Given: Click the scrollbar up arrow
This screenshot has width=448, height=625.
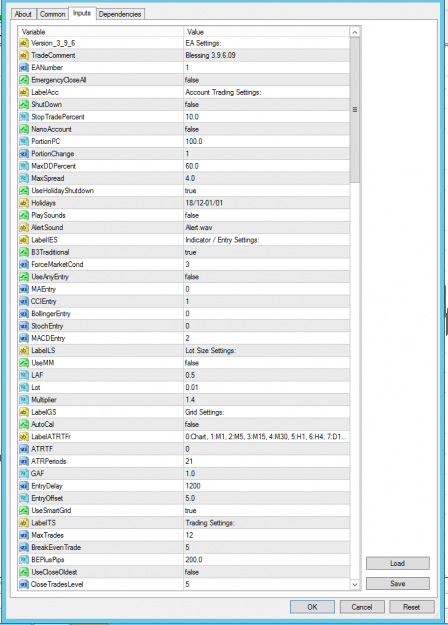Looking at the screenshot, I should (x=355, y=32).
